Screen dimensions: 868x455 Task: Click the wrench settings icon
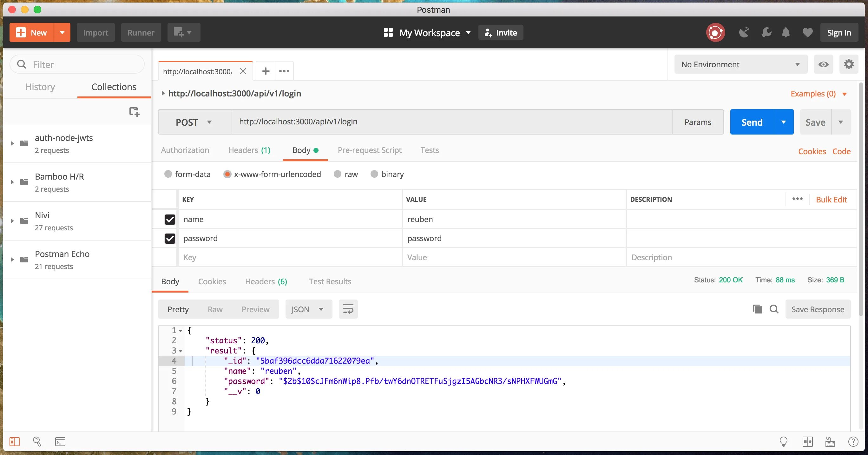[x=766, y=33]
